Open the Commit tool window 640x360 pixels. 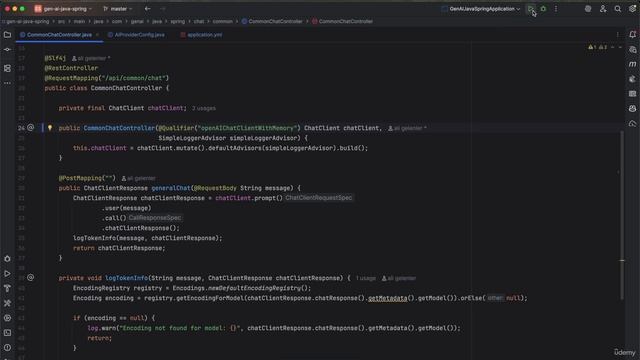coord(7,49)
